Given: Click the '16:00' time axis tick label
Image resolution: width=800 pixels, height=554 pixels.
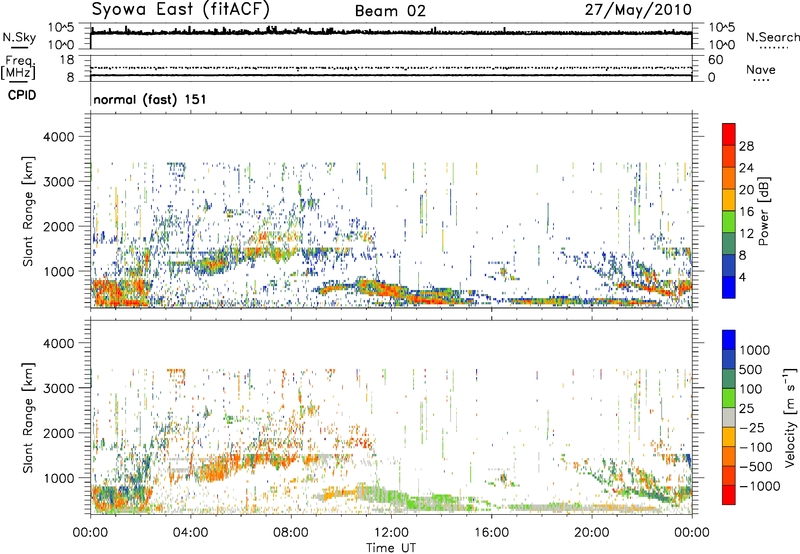Looking at the screenshot, I should 491,533.
